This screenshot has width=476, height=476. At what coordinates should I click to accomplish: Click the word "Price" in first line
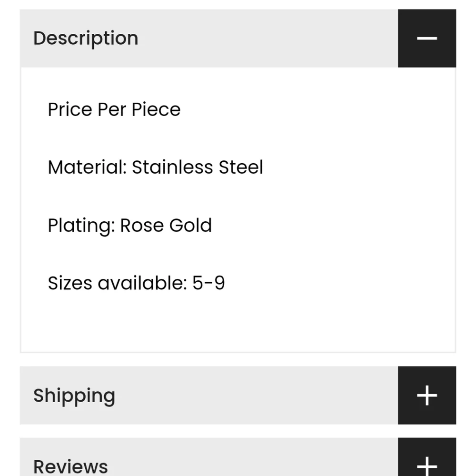click(x=70, y=110)
